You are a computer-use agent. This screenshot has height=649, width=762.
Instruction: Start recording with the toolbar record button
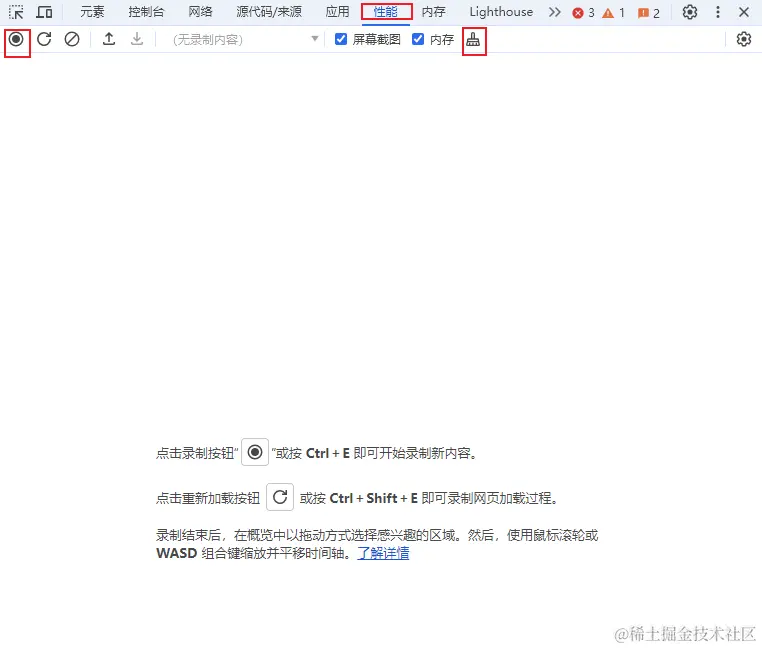[16, 39]
